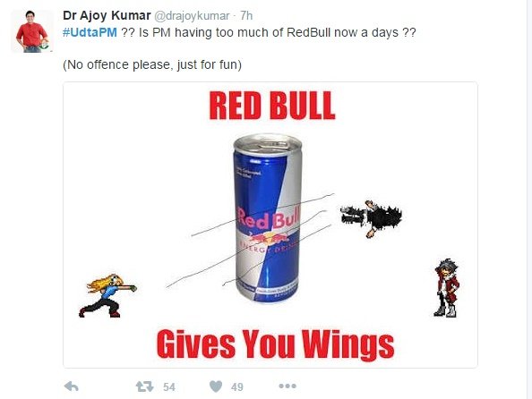532x399 pixels.
Task: Open the Red Bull meme image
Action: 270,225
